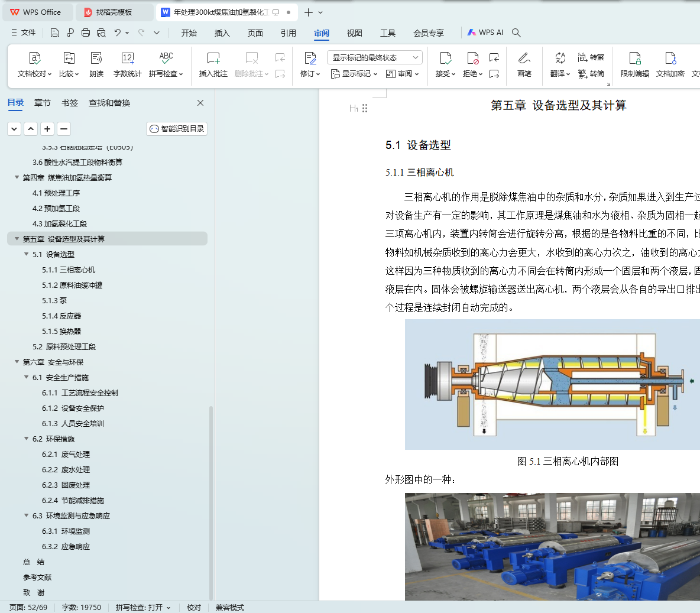Collapse 第五章 设备选型及其计算 tree node
The width and height of the screenshot is (700, 613).
pos(17,239)
